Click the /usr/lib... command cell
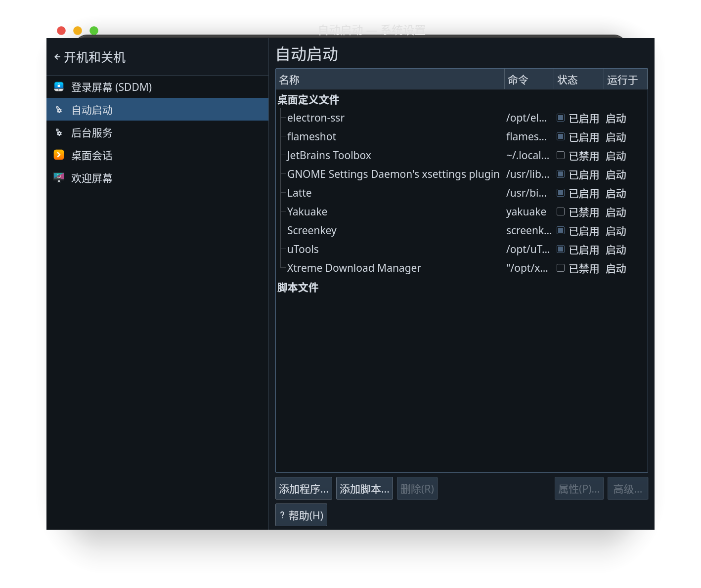Viewport: 701px width, 588px height. pos(528,174)
